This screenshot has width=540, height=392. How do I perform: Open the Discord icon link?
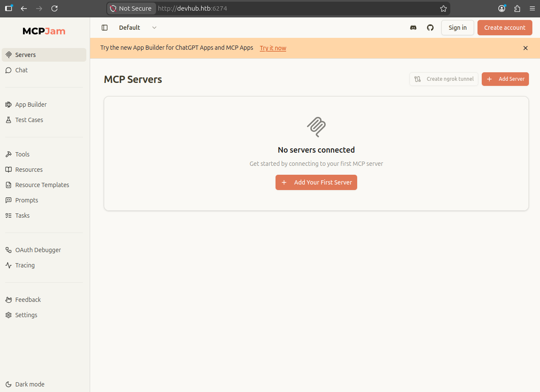(413, 28)
